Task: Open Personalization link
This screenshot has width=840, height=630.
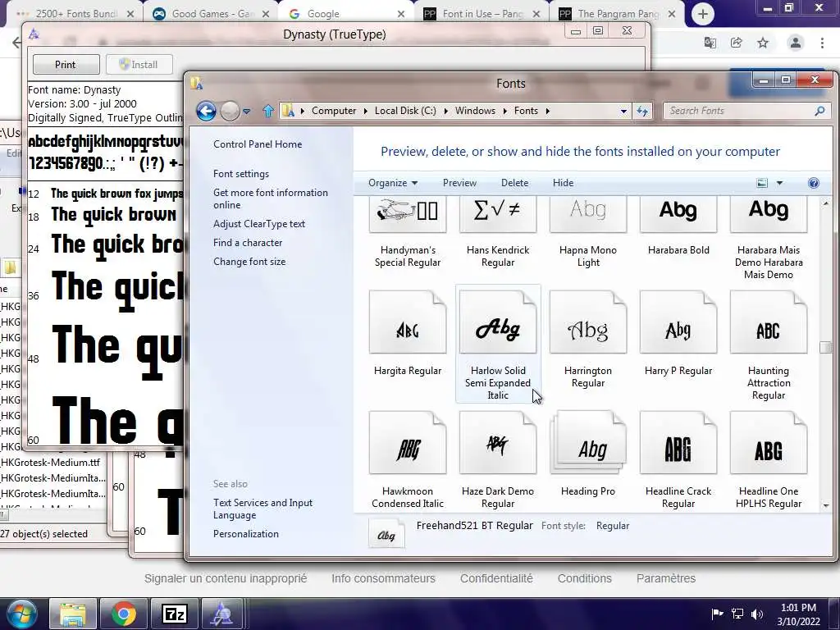Action: point(246,534)
